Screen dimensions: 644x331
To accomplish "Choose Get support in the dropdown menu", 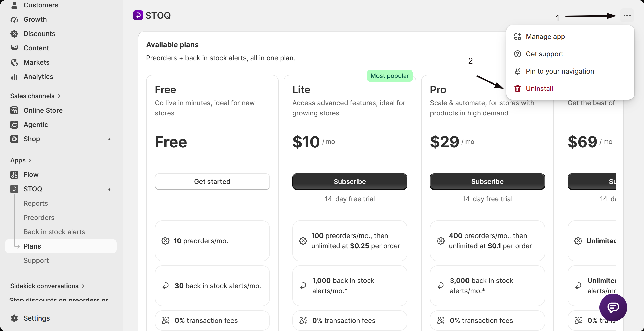I will 570,54.
